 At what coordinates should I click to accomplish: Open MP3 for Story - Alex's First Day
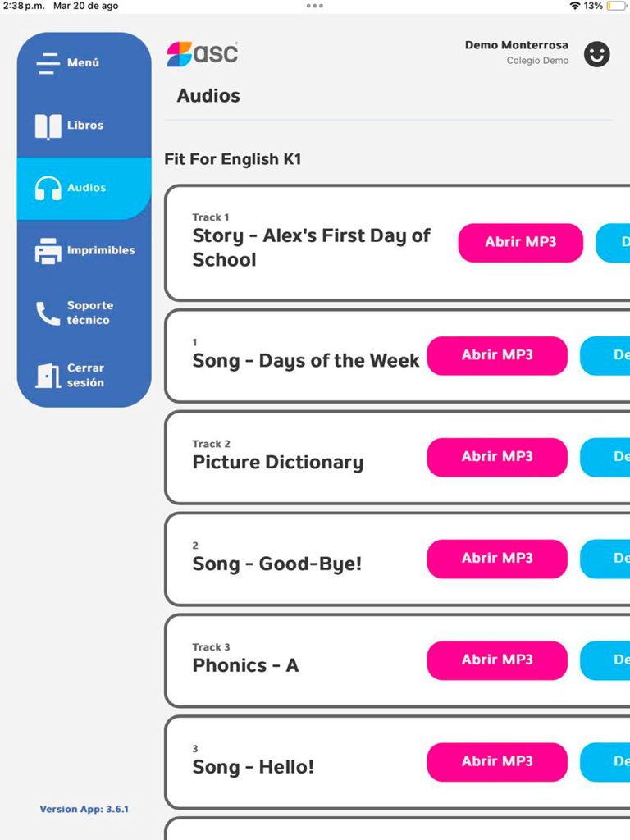click(520, 243)
